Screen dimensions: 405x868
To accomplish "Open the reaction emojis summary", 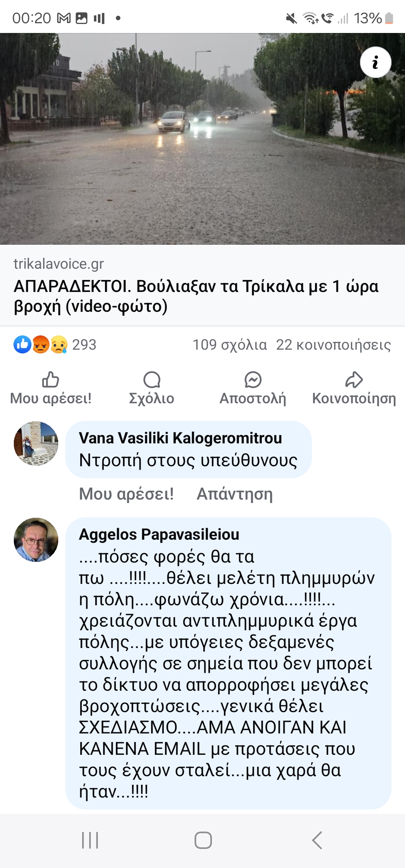I will (40, 344).
